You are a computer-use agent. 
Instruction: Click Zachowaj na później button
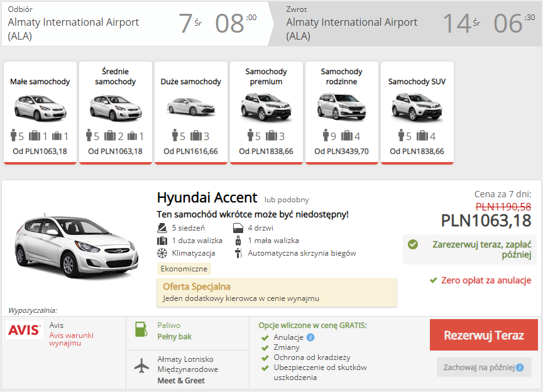(484, 367)
